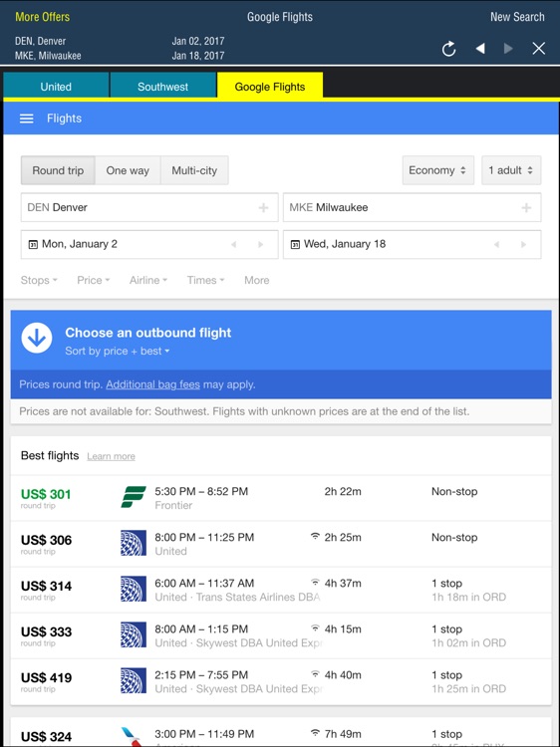Select the Google Flights tab
This screenshot has width=560, height=747.
[270, 87]
